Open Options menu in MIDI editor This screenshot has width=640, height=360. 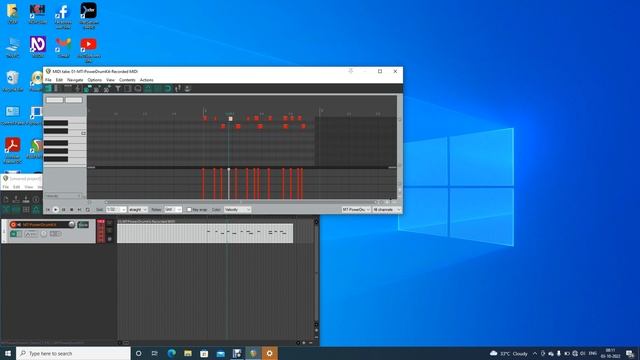click(x=94, y=80)
